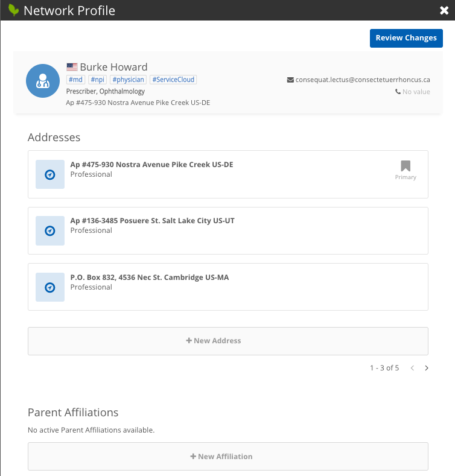Select the #npi hashtag
455x476 pixels.
[97, 80]
